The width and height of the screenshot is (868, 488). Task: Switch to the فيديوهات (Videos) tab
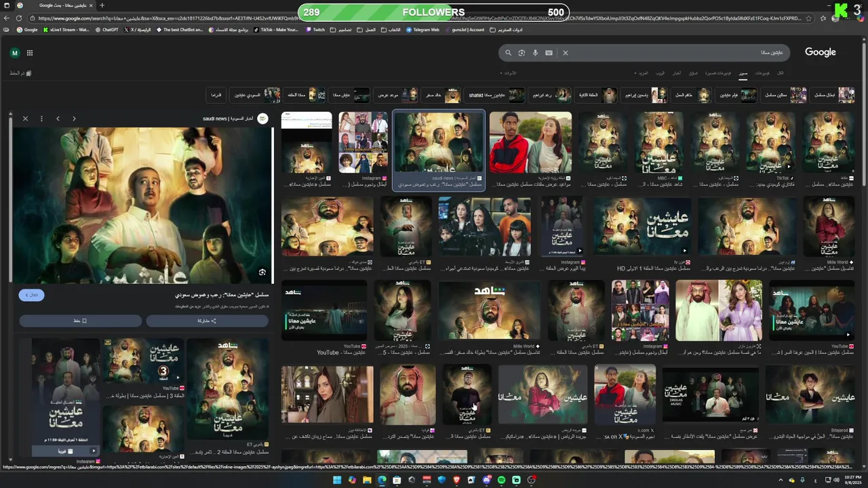point(762,73)
